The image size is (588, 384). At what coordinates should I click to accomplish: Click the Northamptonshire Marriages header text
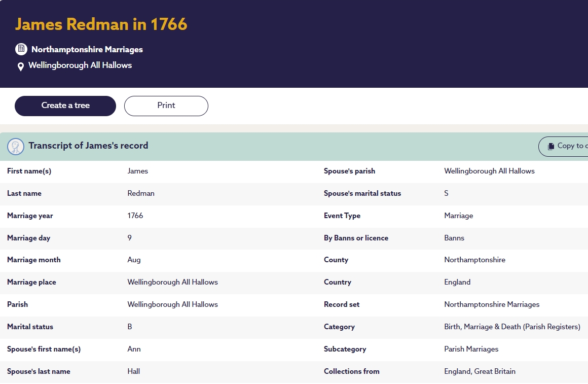(87, 49)
